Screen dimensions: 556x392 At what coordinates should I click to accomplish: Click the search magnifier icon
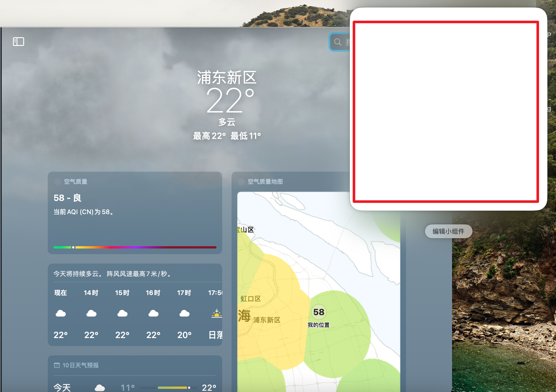338,42
